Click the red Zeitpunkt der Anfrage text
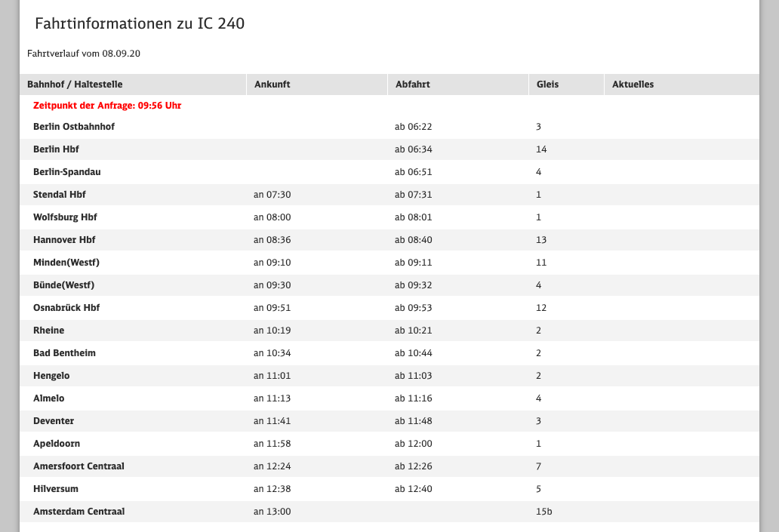779x532 pixels. [107, 106]
